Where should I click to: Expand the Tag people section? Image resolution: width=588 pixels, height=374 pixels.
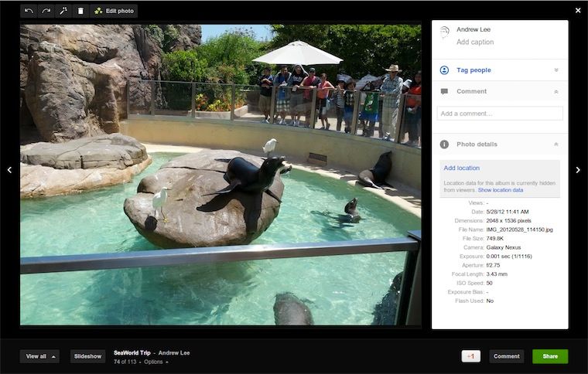point(556,70)
